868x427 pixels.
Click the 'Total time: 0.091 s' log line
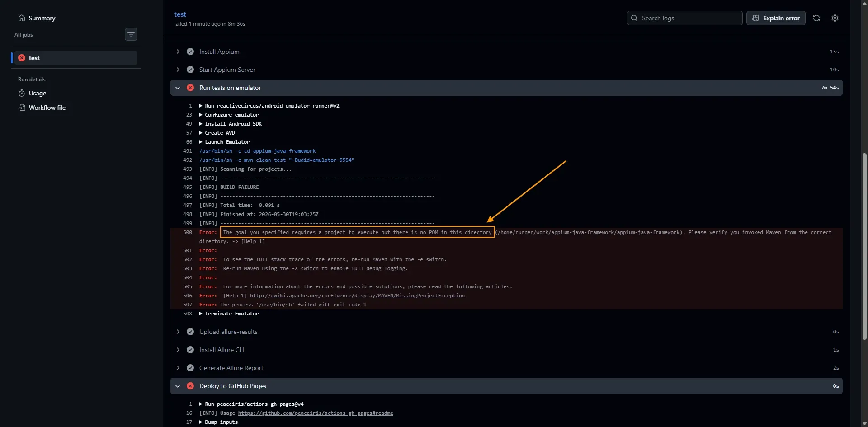[x=240, y=205]
